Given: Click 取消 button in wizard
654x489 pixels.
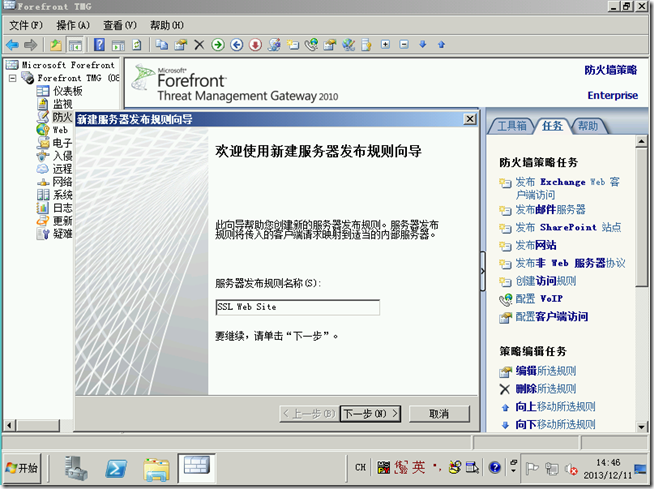Looking at the screenshot, I should (x=439, y=414).
